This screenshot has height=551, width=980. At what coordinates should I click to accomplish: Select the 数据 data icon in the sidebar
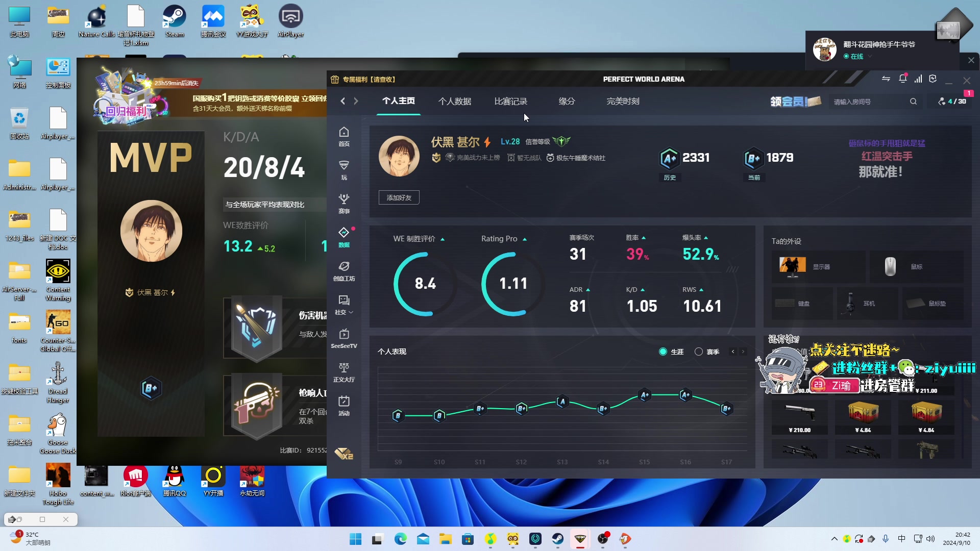[x=344, y=237]
